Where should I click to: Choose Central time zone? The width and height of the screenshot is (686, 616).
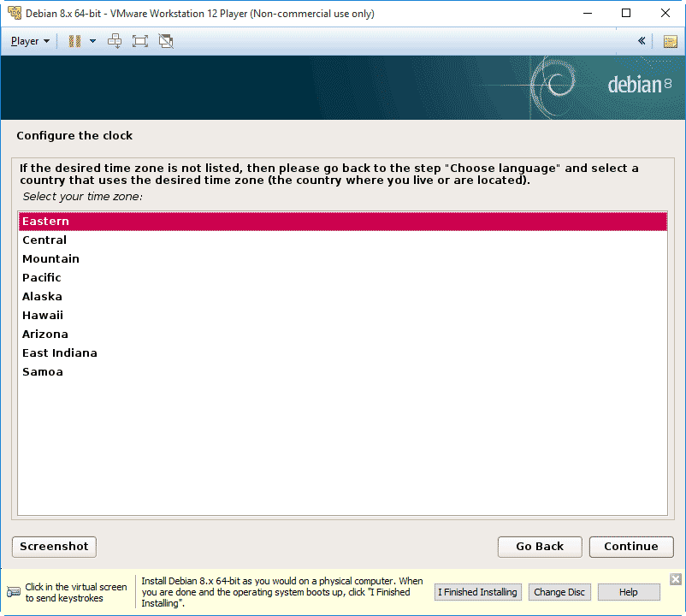pos(44,240)
